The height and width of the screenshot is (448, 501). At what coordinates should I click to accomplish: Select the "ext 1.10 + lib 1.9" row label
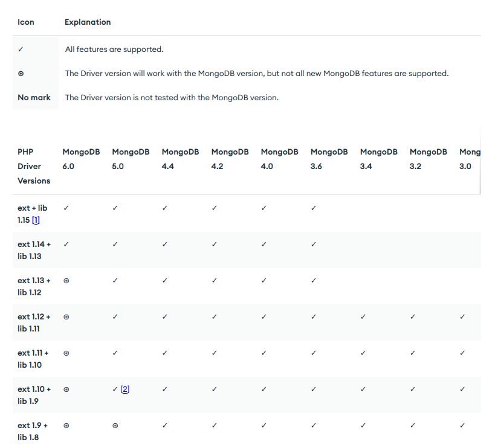coord(34,395)
